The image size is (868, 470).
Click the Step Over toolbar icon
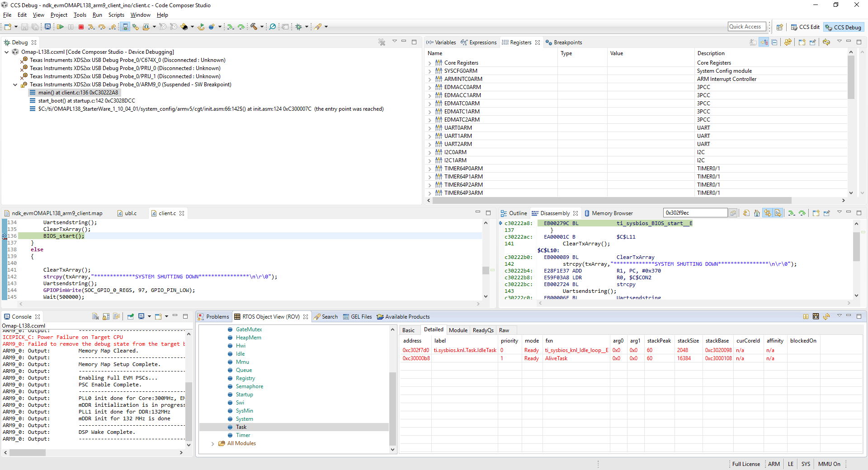pos(102,27)
